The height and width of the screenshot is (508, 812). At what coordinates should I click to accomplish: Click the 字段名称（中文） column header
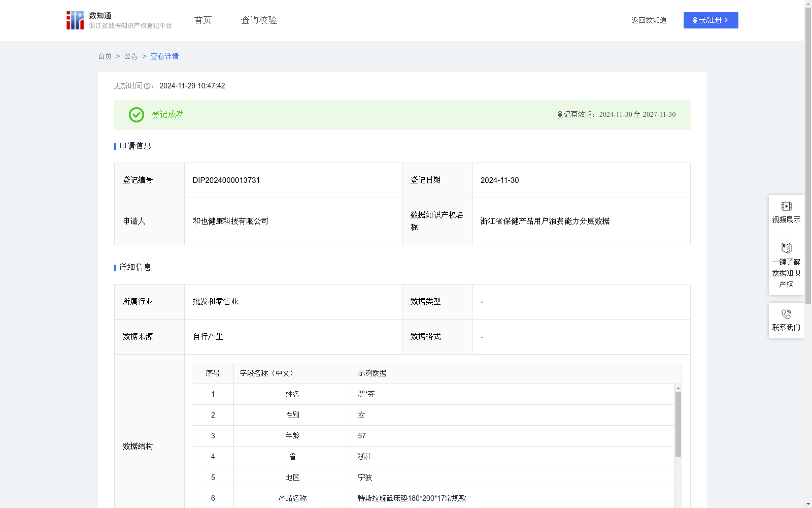(293, 373)
